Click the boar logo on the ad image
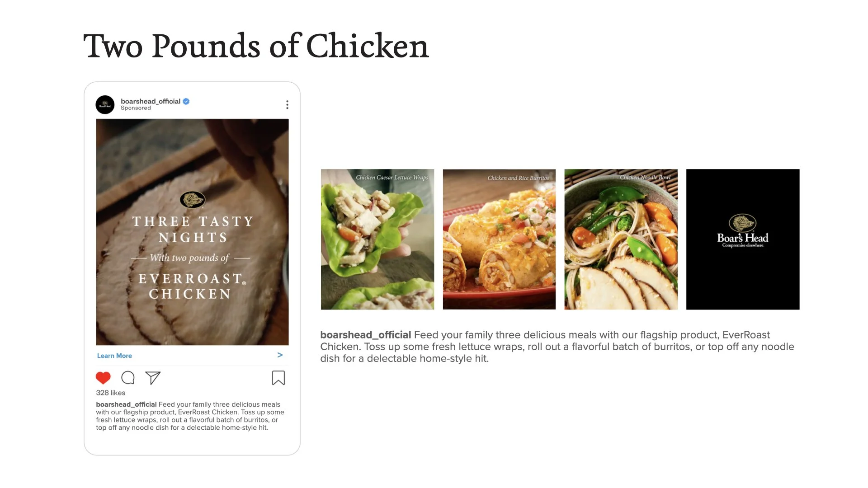Image resolution: width=868 pixels, height=488 pixels. (x=193, y=199)
